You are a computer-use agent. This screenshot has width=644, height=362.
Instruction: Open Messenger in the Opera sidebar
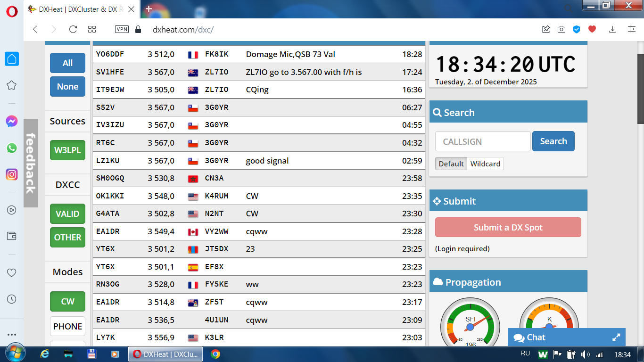(12, 122)
